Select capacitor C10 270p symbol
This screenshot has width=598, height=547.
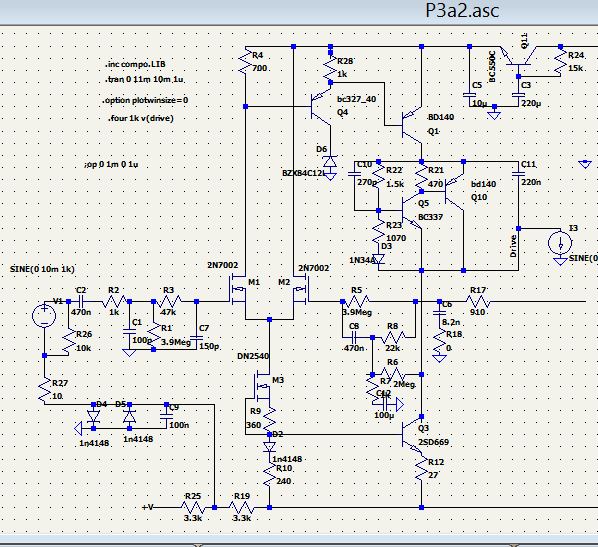(354, 174)
